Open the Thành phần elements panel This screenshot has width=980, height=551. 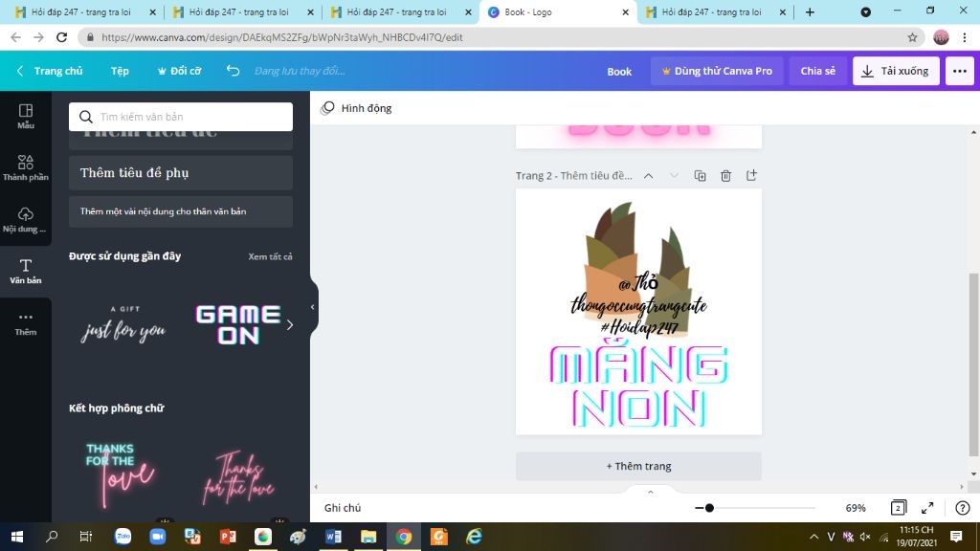[x=26, y=168]
